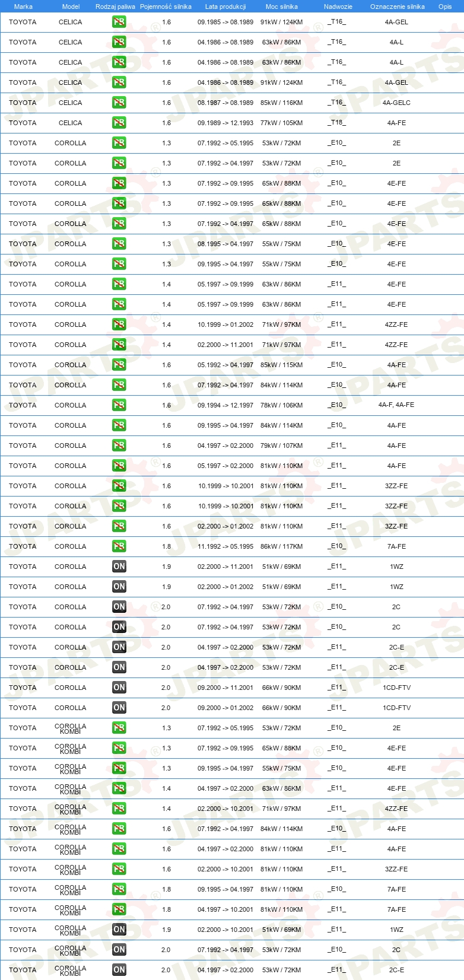Click petrol icon in Corolla Kombi 3ZZ-FE row
Viewport: 464px width, 980px height.
click(119, 869)
